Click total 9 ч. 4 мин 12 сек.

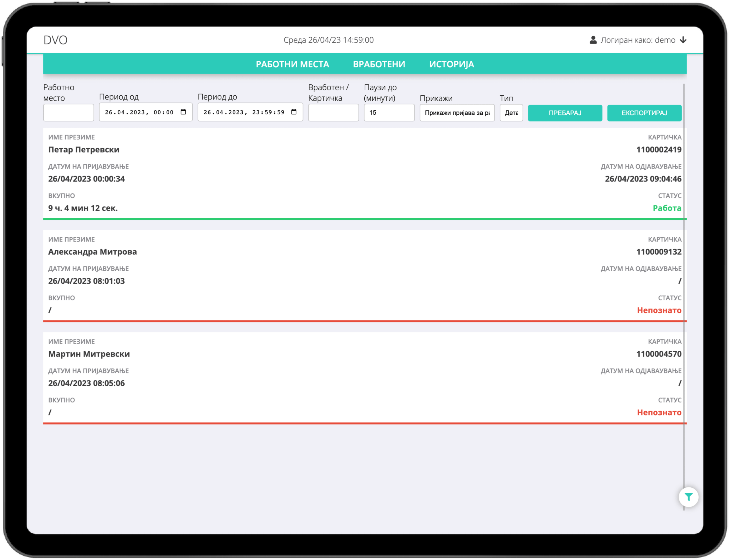click(x=83, y=208)
